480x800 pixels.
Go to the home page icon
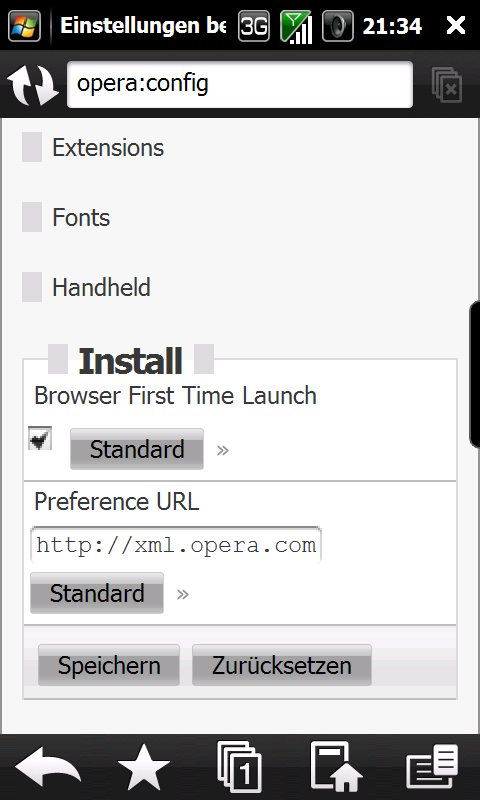click(x=336, y=767)
